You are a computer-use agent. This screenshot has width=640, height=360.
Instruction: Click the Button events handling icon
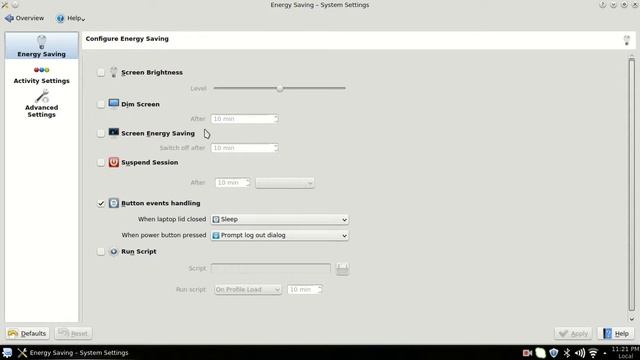113,203
